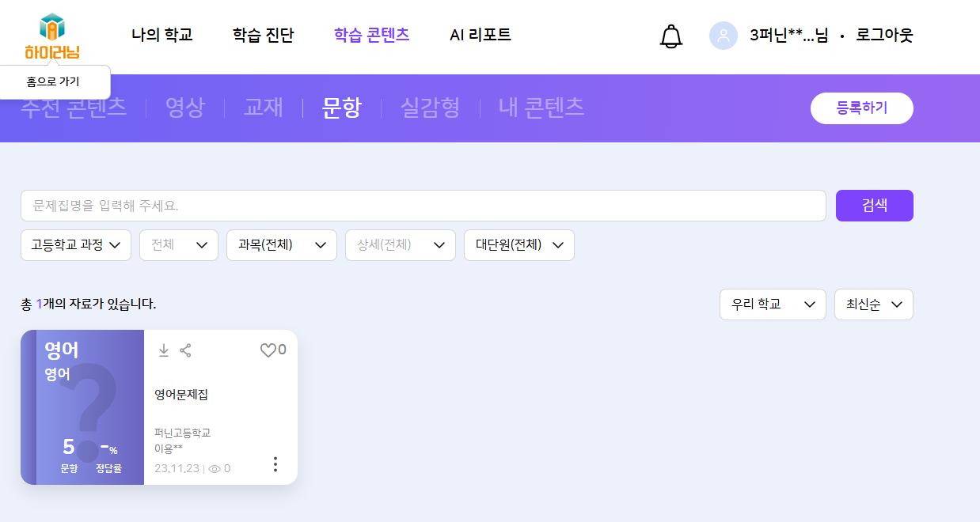Click the user profile avatar icon

(x=723, y=36)
